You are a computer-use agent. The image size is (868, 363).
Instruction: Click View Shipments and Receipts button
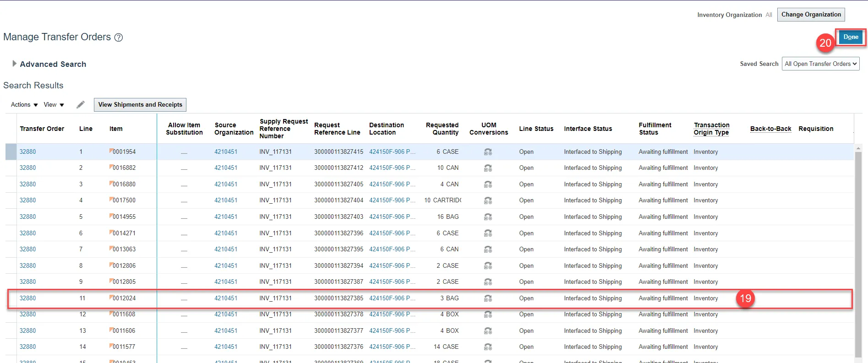pyautogui.click(x=140, y=105)
